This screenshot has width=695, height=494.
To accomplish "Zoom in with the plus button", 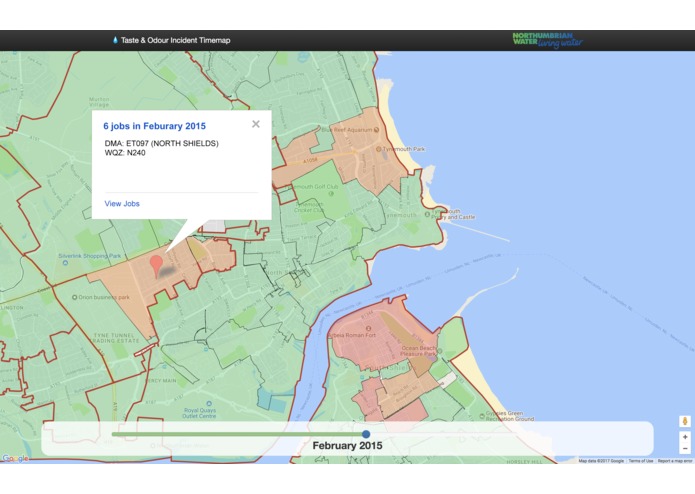I will point(685,437).
